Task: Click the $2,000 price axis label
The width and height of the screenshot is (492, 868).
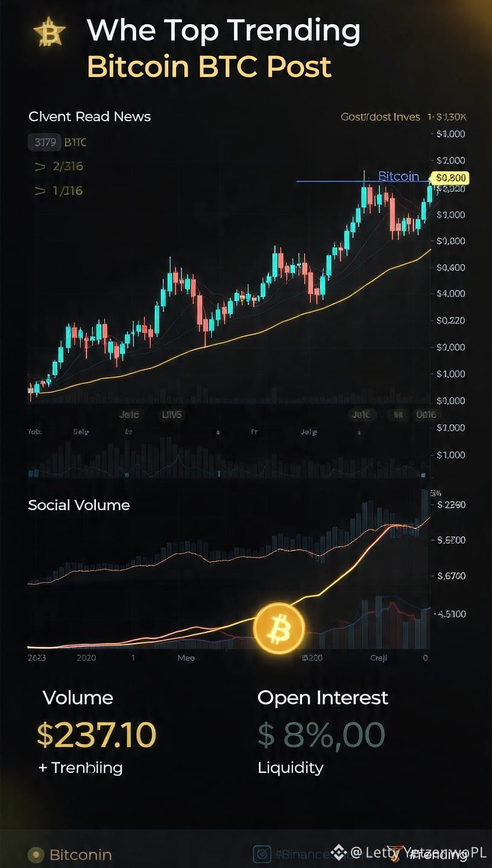Action: click(450, 160)
